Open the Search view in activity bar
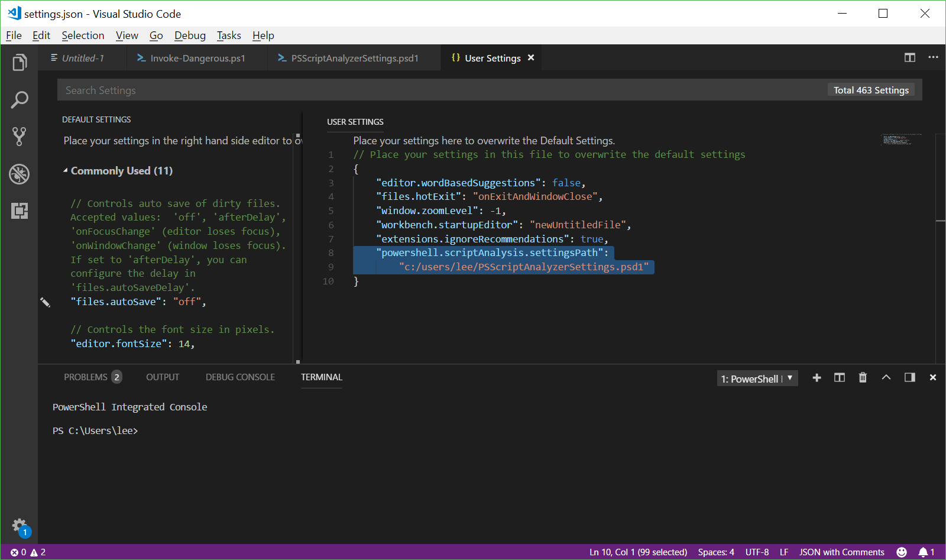The height and width of the screenshot is (560, 946). pos(20,99)
